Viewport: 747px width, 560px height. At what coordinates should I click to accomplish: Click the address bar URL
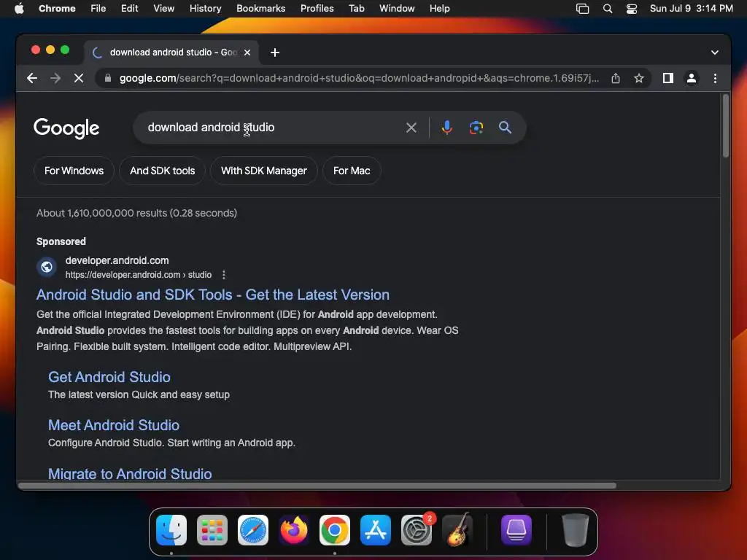coord(359,78)
